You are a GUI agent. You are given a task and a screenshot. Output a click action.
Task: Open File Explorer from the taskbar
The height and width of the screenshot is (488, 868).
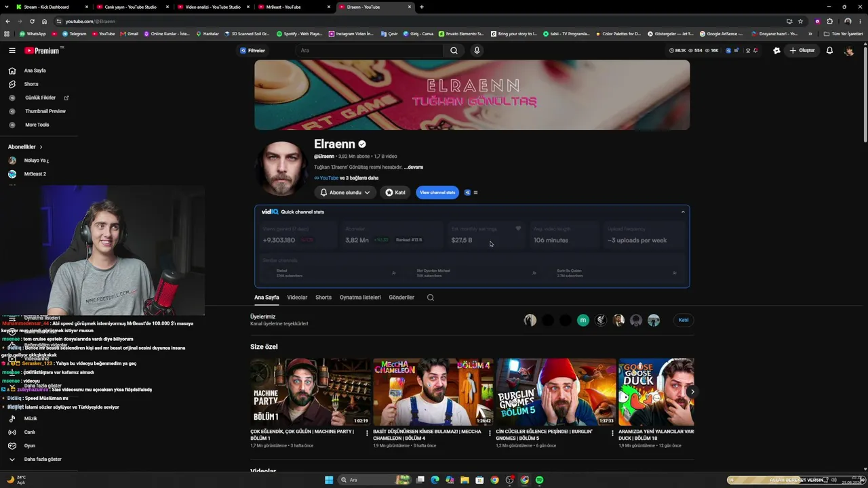pyautogui.click(x=465, y=480)
